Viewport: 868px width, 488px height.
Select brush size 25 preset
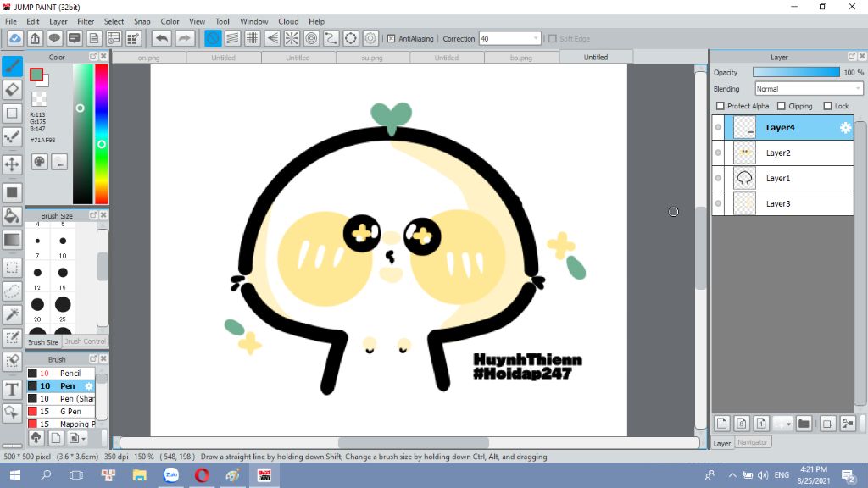click(63, 304)
